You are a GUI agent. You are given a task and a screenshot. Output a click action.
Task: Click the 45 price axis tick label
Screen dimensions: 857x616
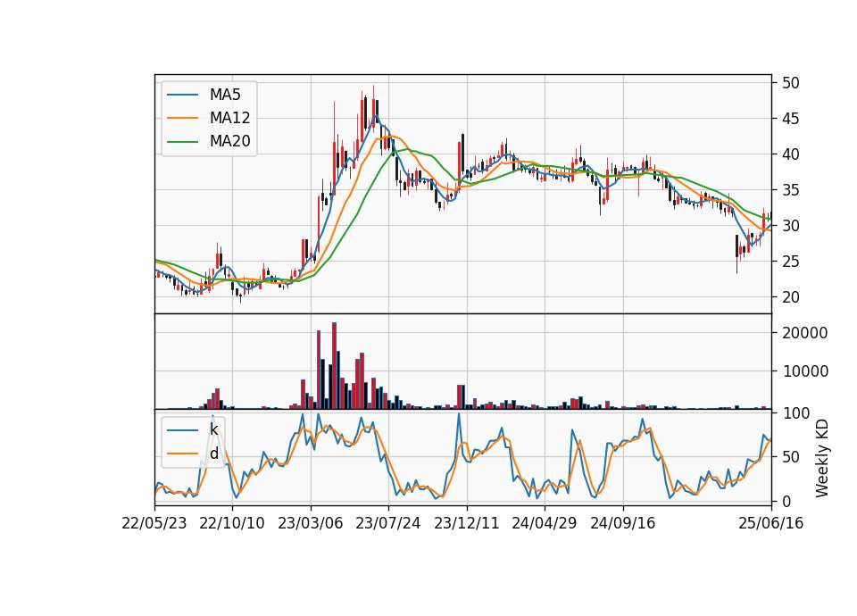coord(791,119)
